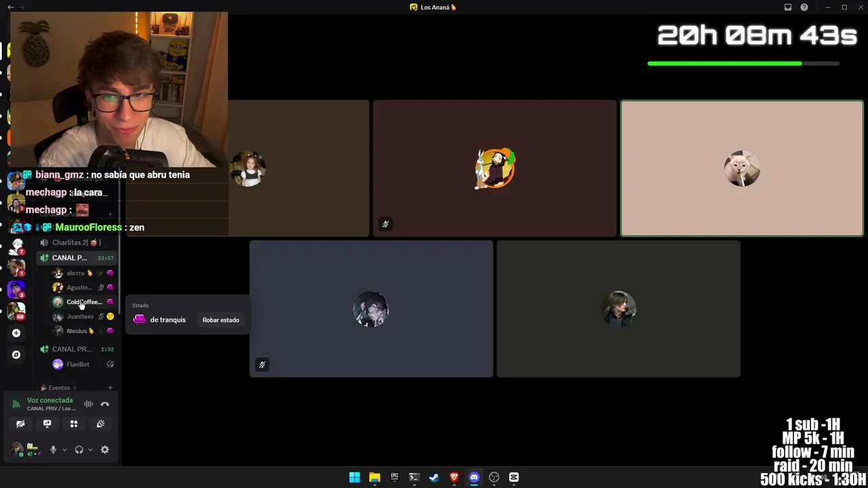Toggle camera on in voice panel
This screenshot has width=868, height=488.
coord(20,424)
